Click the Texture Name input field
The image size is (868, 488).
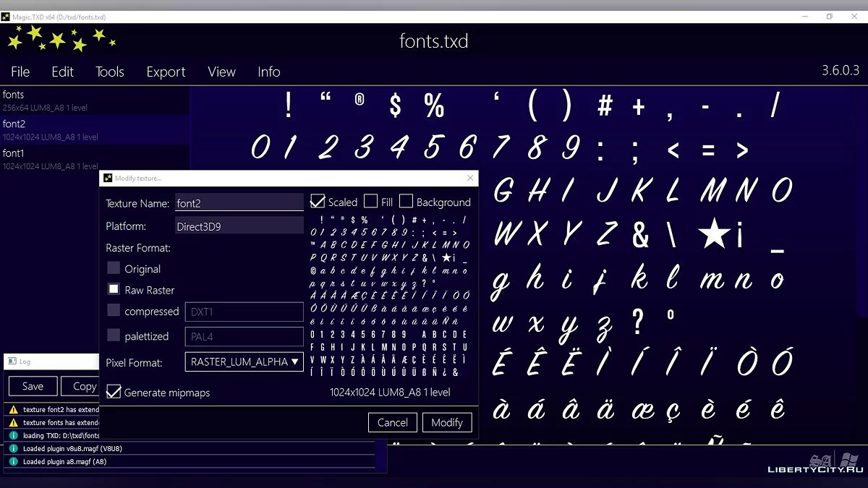pyautogui.click(x=239, y=204)
